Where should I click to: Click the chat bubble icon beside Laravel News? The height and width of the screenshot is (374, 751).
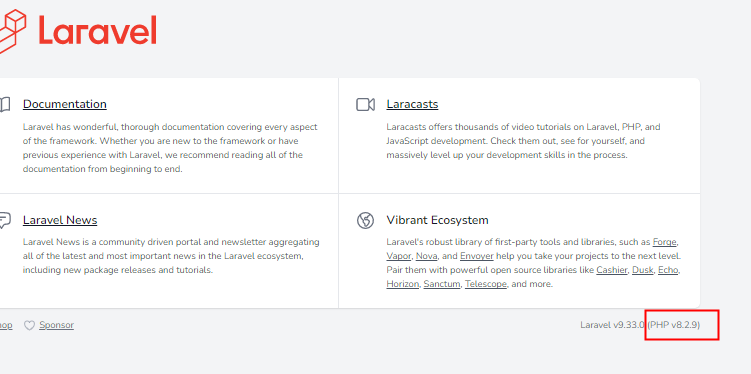coord(5,220)
